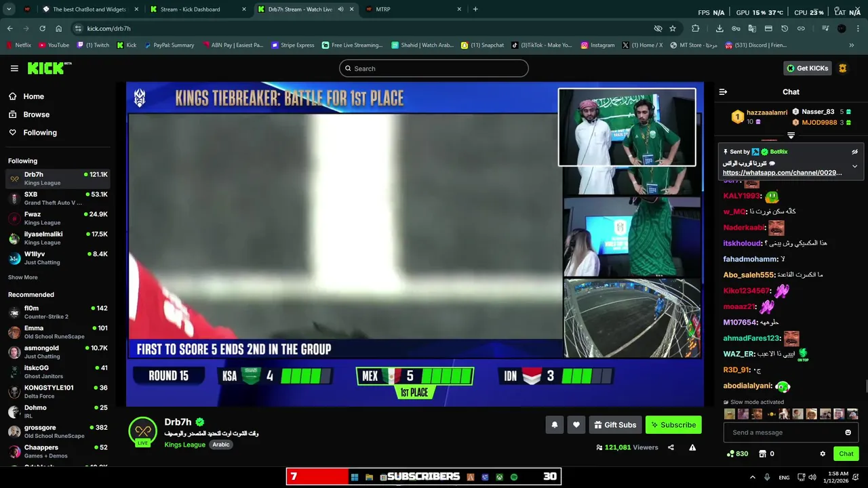Open the YouTube bookmark
The height and width of the screenshot is (488, 868).
tap(54, 45)
